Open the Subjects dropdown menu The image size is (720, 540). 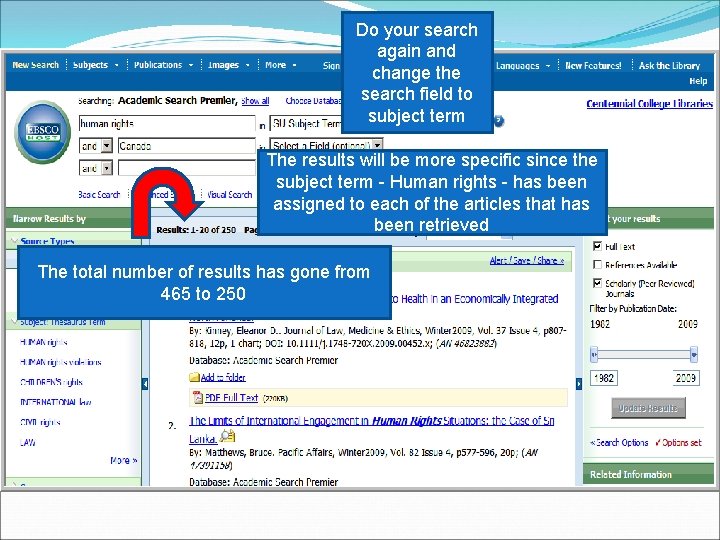tap(96, 65)
